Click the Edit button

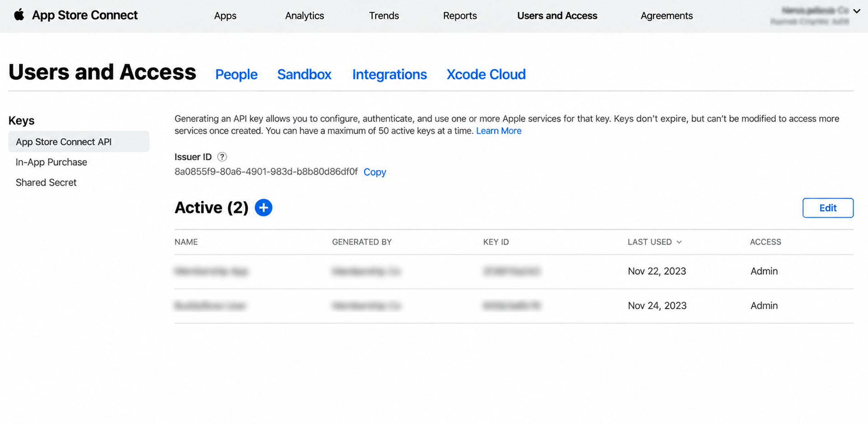coord(828,208)
